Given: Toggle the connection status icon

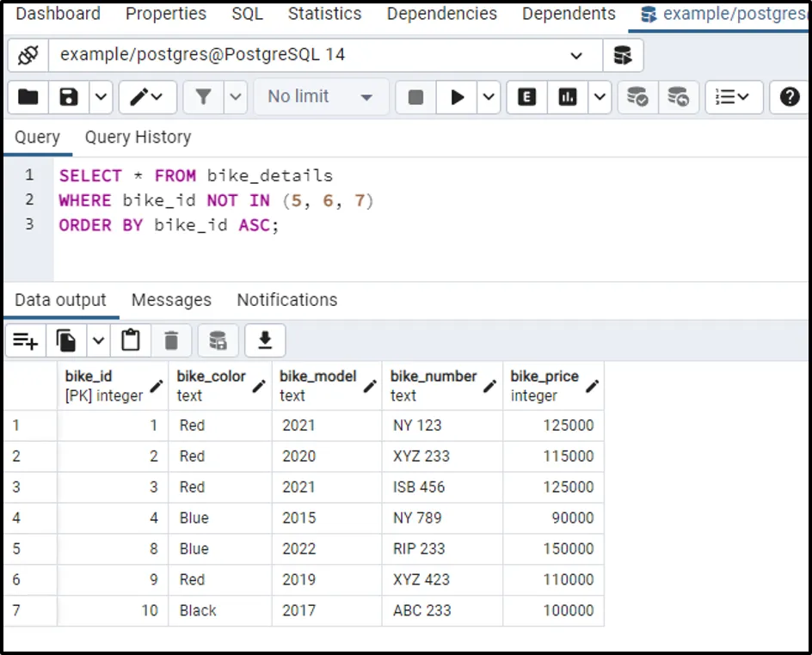Looking at the screenshot, I should click(28, 55).
